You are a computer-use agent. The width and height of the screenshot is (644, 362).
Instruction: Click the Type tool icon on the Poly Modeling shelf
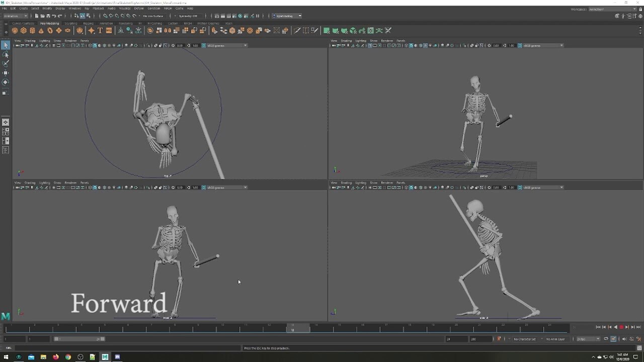click(100, 30)
